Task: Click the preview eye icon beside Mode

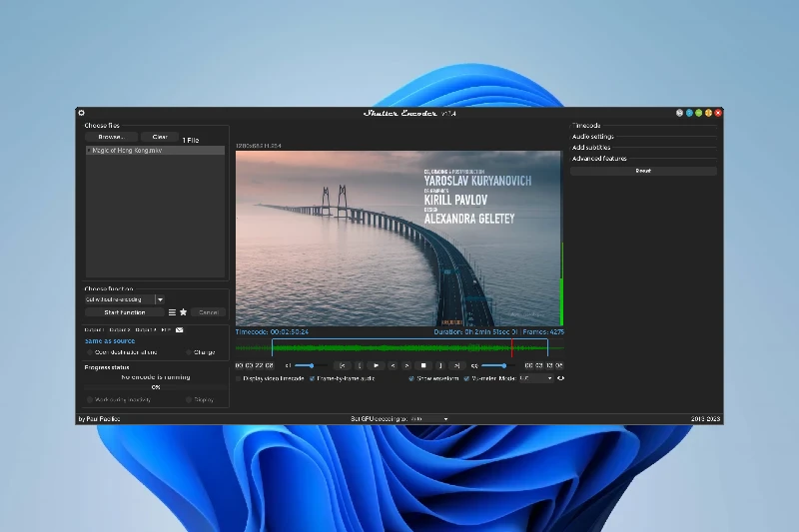Action: pyautogui.click(x=560, y=378)
